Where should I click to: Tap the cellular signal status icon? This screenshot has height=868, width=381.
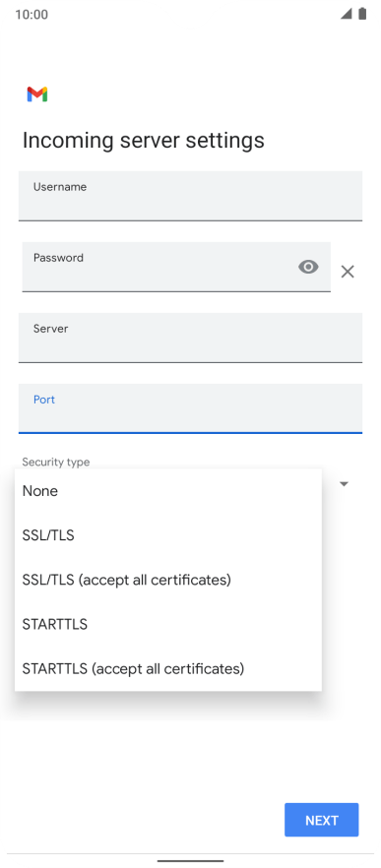pos(347,14)
